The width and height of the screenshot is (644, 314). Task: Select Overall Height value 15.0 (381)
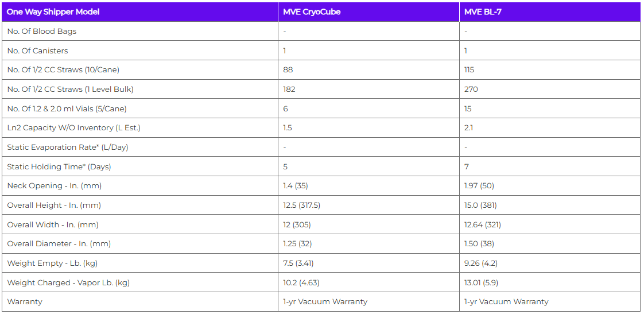(x=480, y=205)
